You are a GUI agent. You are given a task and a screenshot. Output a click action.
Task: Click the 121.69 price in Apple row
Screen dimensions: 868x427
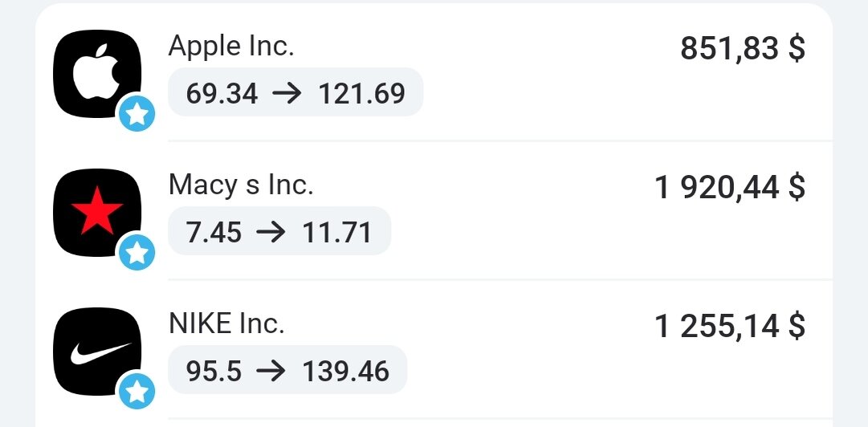pyautogui.click(x=361, y=93)
